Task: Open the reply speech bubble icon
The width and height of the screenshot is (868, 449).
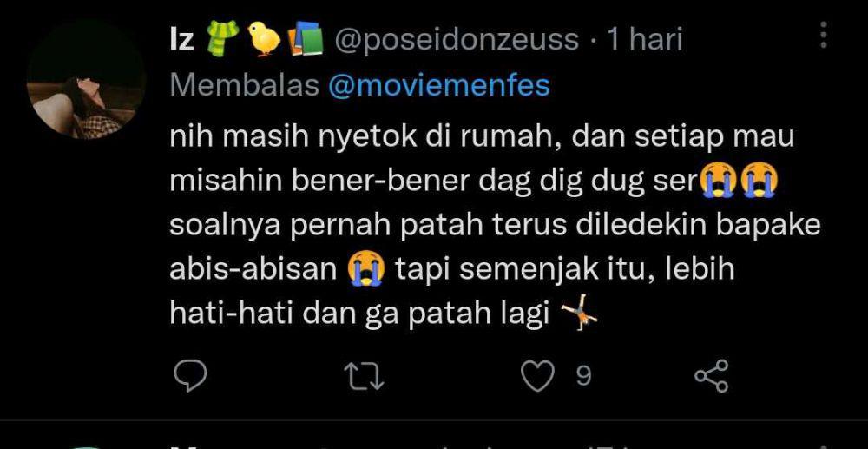Action: [190, 376]
